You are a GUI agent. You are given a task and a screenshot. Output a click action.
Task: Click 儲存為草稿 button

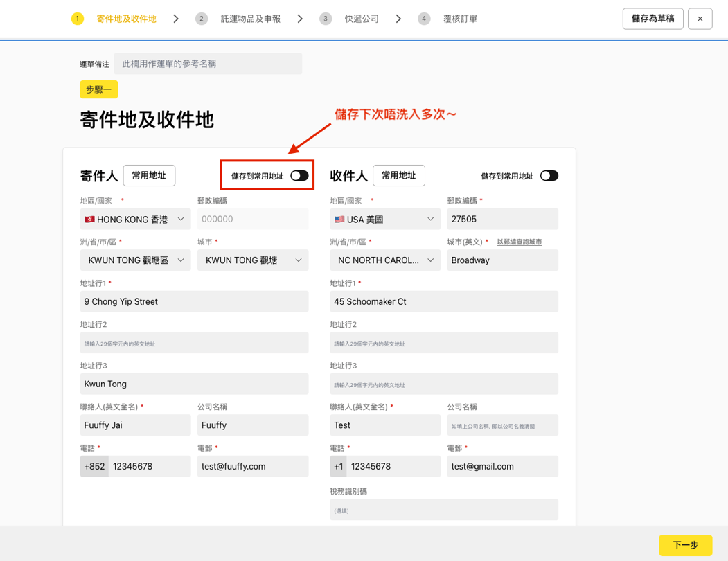point(652,19)
